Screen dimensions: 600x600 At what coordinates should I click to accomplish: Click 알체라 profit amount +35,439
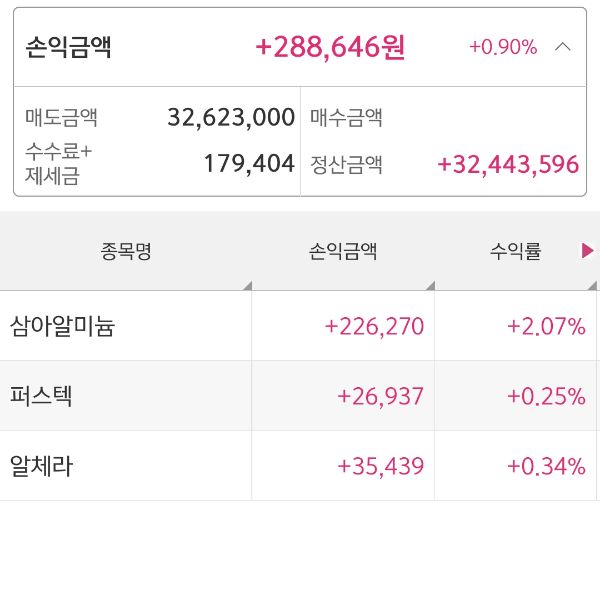(381, 466)
